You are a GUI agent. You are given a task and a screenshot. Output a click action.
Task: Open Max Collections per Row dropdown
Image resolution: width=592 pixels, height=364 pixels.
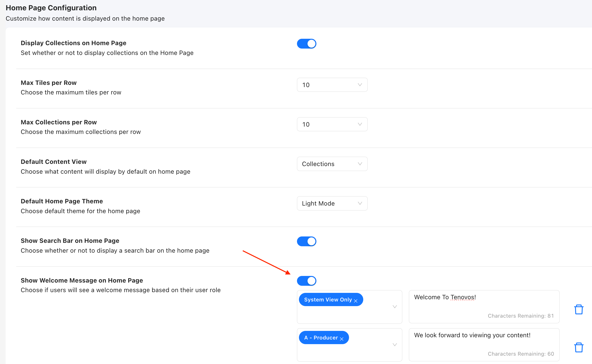coord(332,124)
